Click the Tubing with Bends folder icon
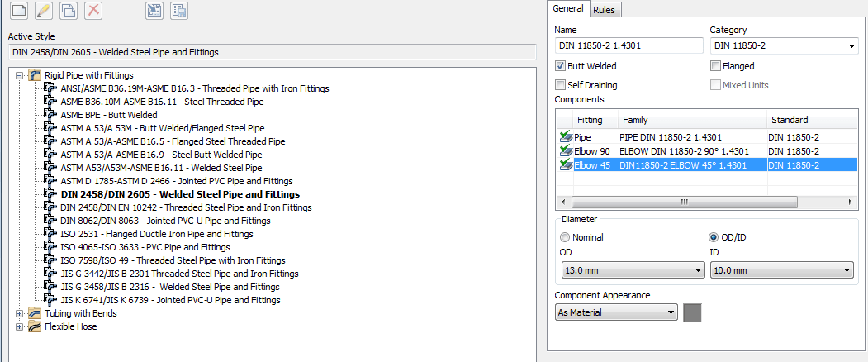 click(x=35, y=313)
